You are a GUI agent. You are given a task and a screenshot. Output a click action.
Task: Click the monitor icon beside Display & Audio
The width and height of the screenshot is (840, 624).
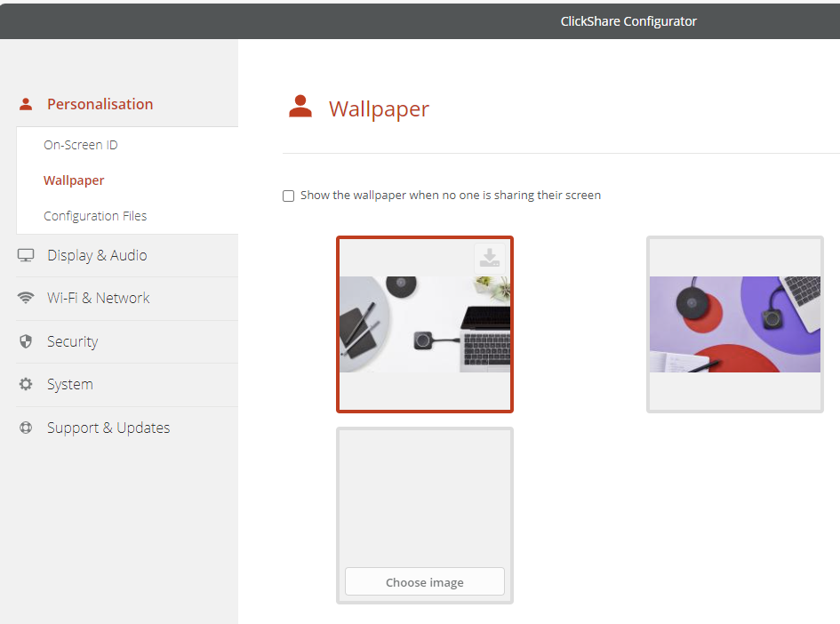[26, 255]
